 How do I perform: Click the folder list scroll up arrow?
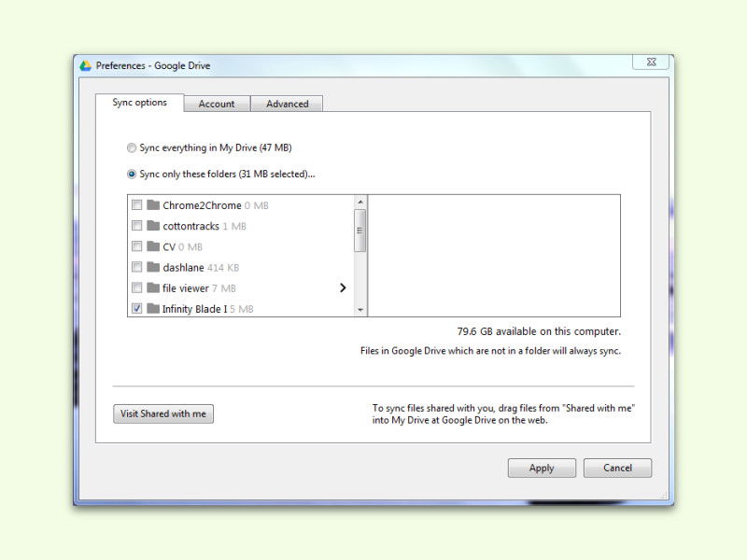point(360,202)
